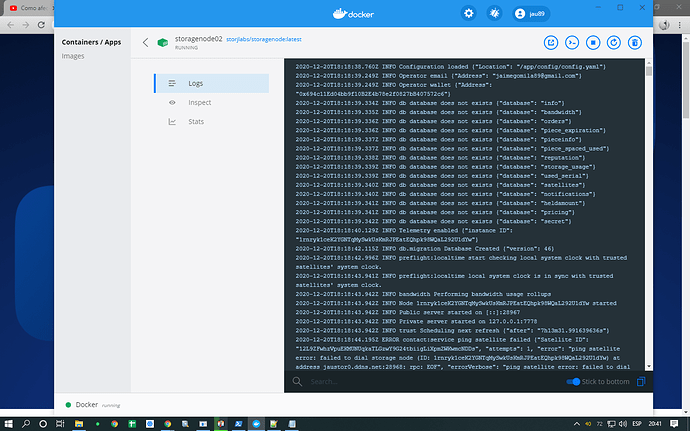Go back with the left chevron
Image resolution: width=690 pixels, height=431 pixels.
pos(146,42)
